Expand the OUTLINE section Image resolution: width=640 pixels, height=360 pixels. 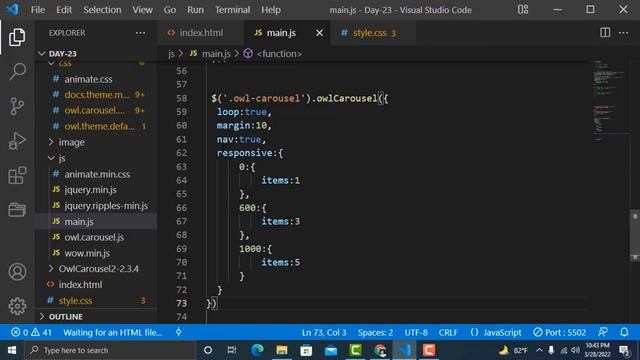[65, 317]
